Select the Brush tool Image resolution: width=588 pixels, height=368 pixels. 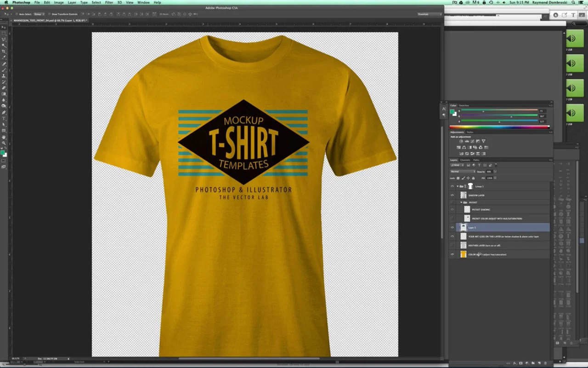coord(4,70)
